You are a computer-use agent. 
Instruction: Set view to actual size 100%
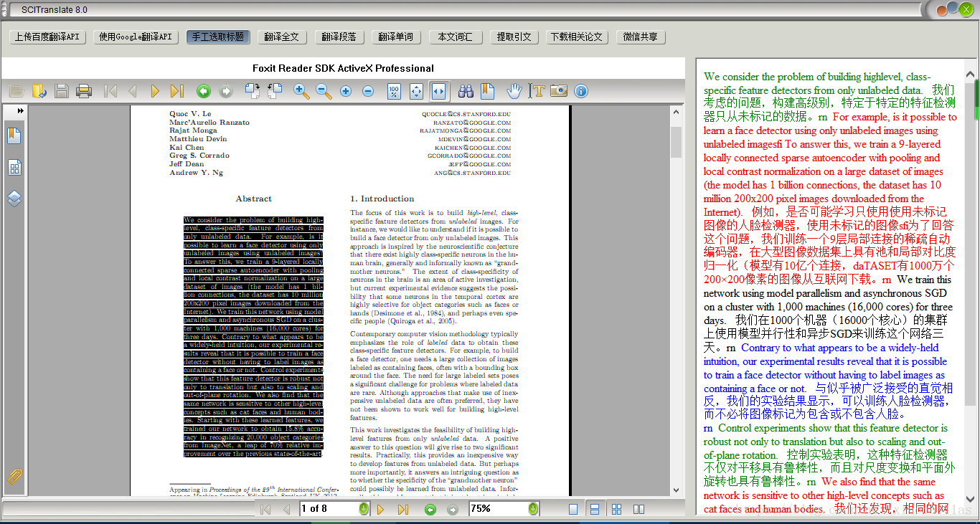pos(394,91)
